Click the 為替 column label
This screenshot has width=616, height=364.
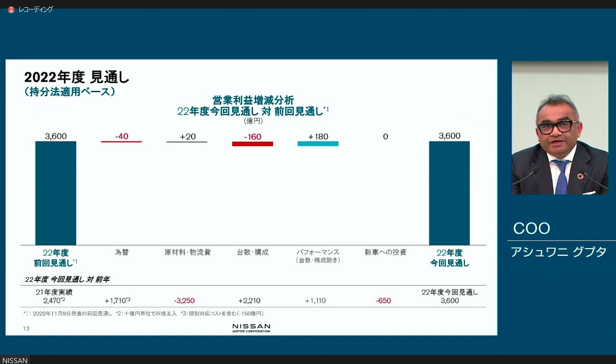(121, 253)
